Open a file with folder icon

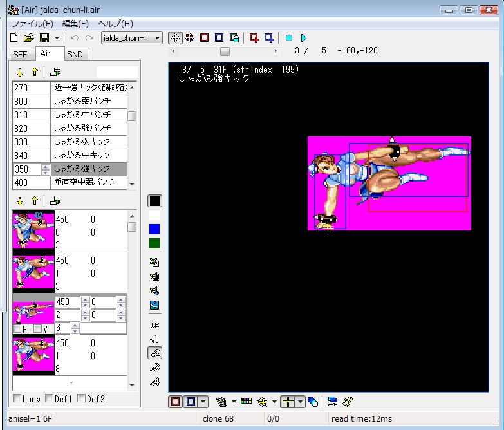click(28, 38)
